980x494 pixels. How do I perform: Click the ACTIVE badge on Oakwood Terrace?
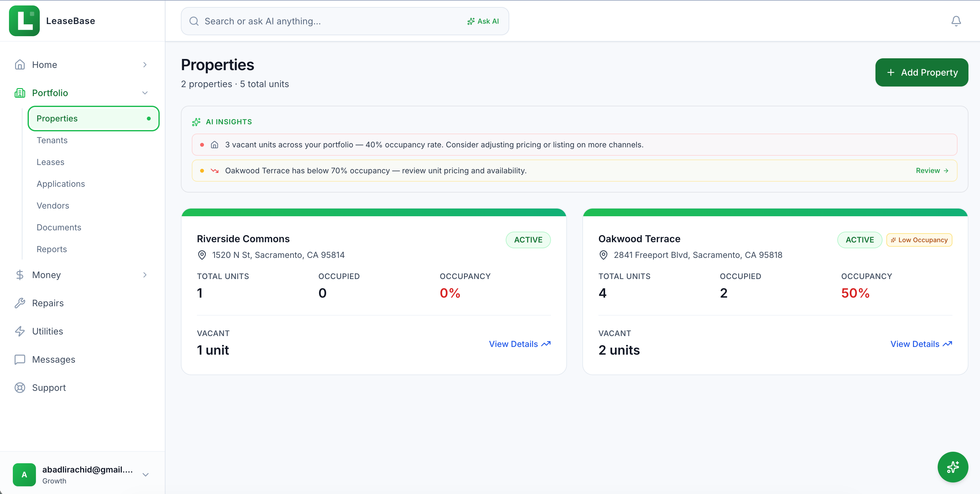click(x=860, y=240)
